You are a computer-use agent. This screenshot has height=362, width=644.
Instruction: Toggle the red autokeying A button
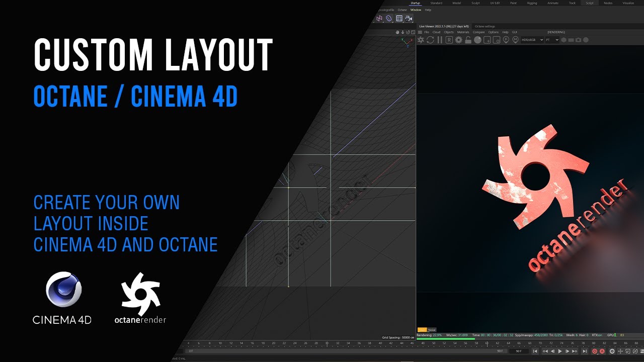click(602, 351)
